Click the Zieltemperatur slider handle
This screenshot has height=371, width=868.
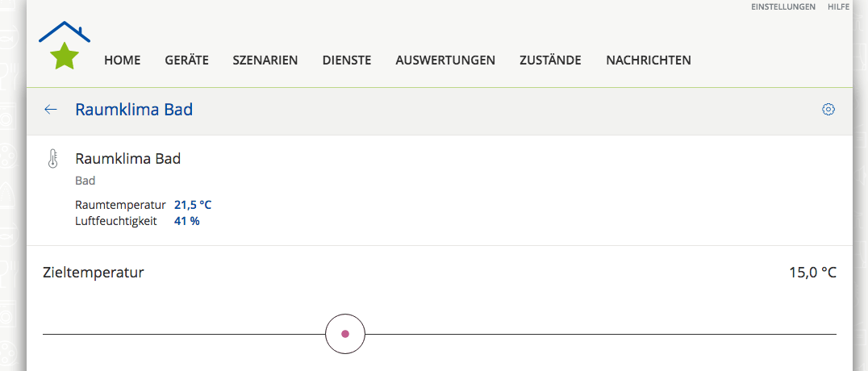(345, 334)
